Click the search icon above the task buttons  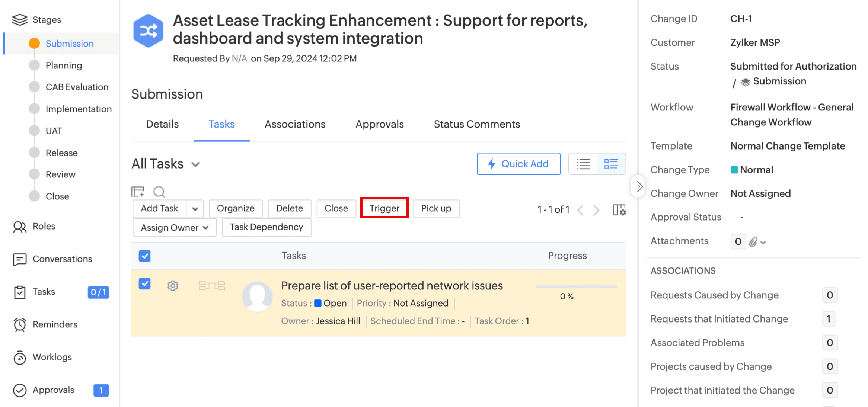[x=159, y=192]
